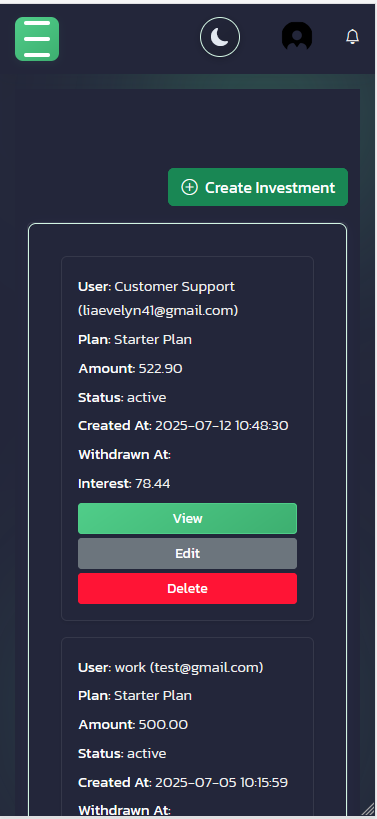Open the green hamburger sidebar menu

[37, 39]
